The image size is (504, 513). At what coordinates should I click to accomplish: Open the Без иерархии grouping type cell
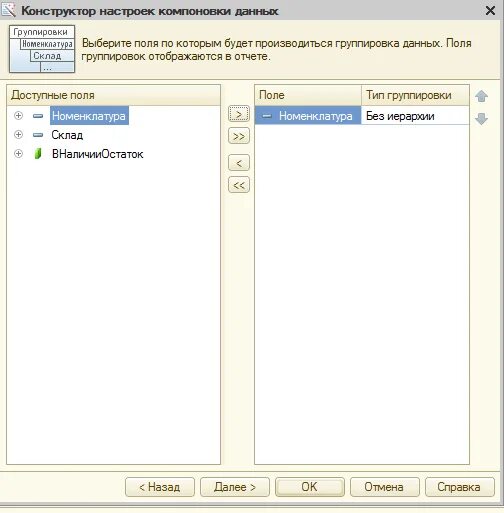tap(415, 116)
